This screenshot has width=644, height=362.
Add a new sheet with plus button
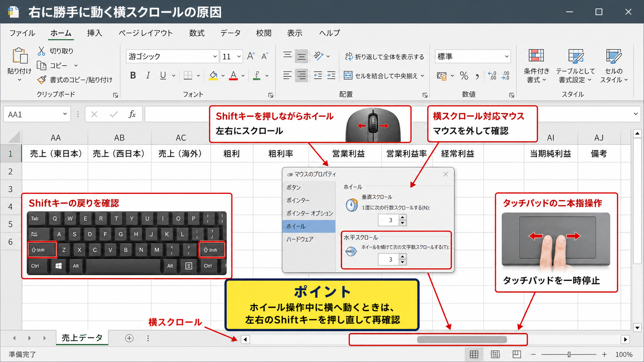point(129,338)
